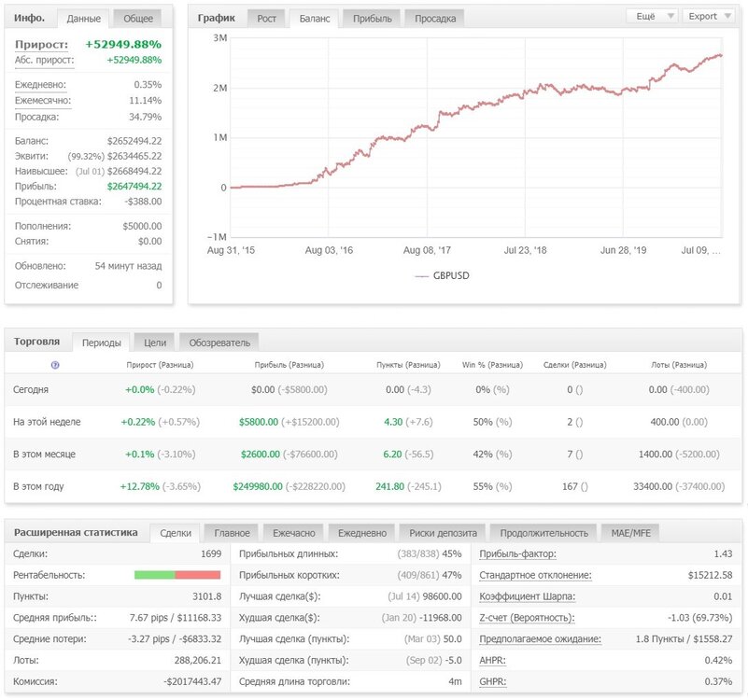Viewport: 748px width, 700px height.
Task: Click the Прибыль (Разница) column header
Action: (289, 365)
